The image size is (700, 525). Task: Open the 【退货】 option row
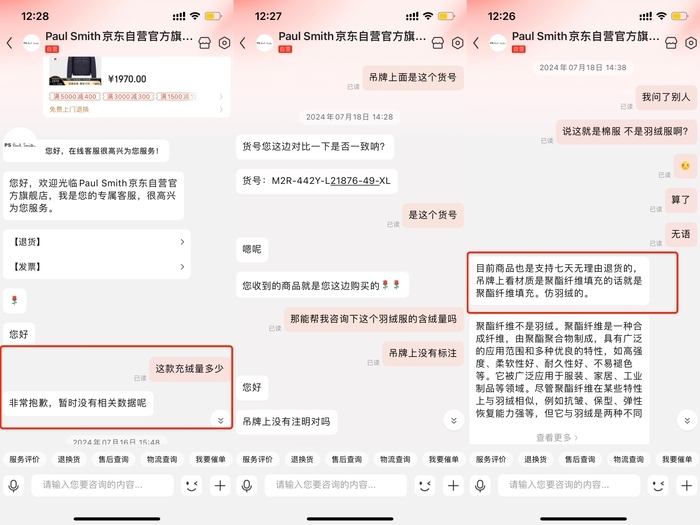click(97, 242)
